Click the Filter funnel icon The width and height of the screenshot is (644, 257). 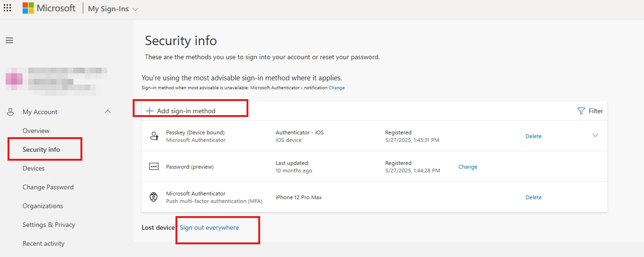[x=581, y=111]
